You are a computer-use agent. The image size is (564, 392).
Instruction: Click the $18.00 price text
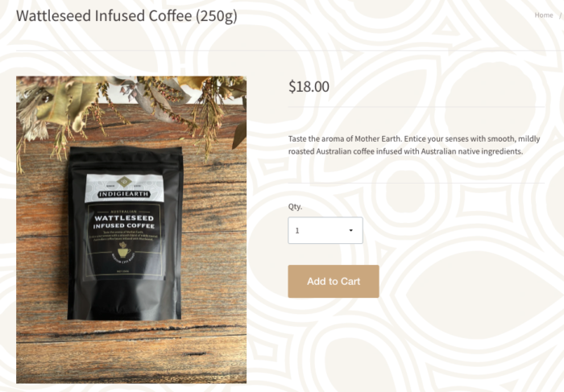309,87
